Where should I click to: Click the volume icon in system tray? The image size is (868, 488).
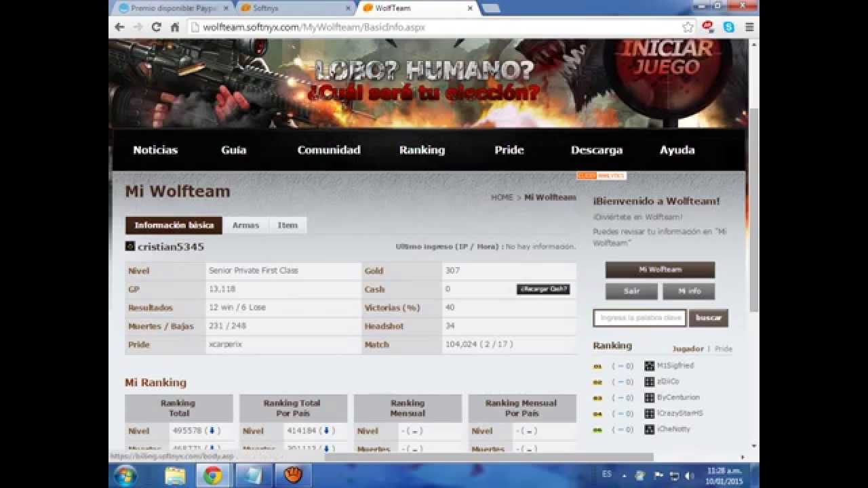pos(689,475)
